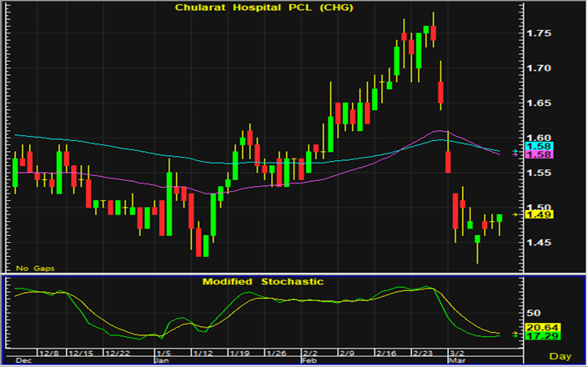The width and height of the screenshot is (588, 367).
Task: Click the Modified Stochastic panel title
Action: coord(263,282)
